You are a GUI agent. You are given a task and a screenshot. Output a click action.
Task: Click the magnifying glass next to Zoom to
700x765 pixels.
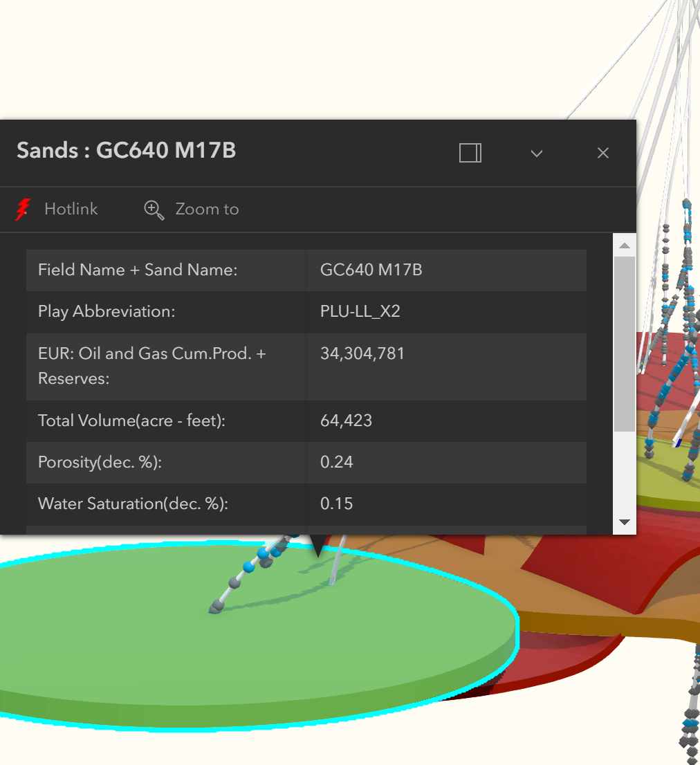point(153,210)
